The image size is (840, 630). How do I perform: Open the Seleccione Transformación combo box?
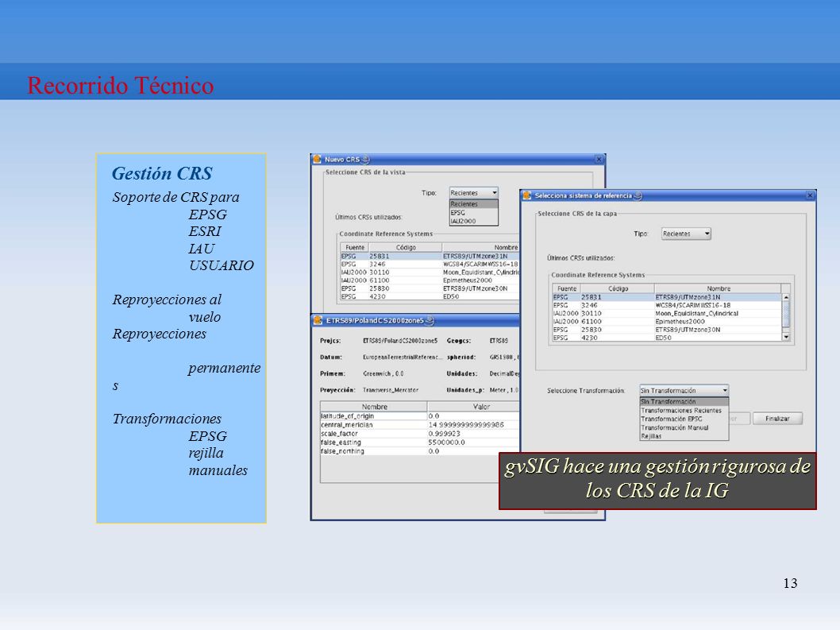point(684,390)
